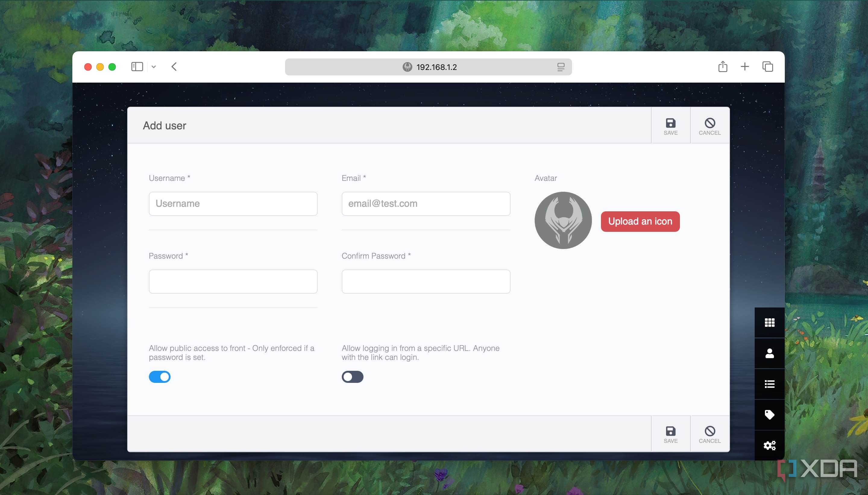The image size is (868, 495).
Task: Go back with the Safari back arrow
Action: click(174, 67)
